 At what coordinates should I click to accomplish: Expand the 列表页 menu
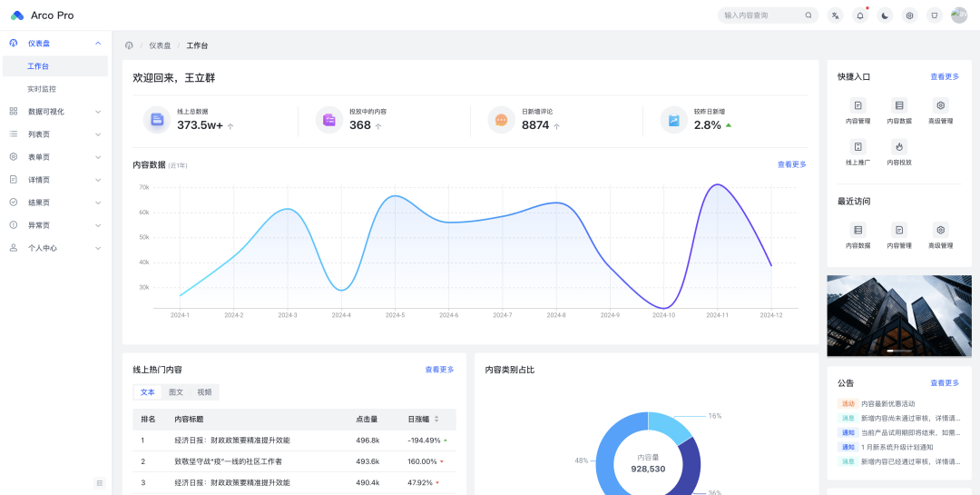click(x=54, y=134)
